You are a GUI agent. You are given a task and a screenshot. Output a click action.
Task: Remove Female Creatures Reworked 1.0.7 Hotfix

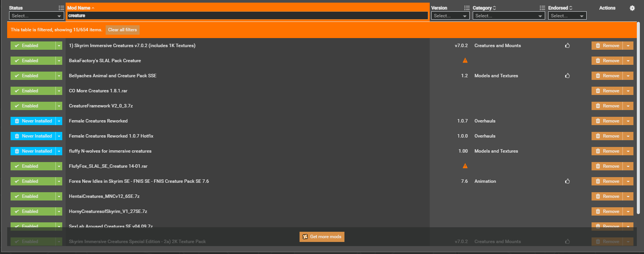(x=607, y=136)
